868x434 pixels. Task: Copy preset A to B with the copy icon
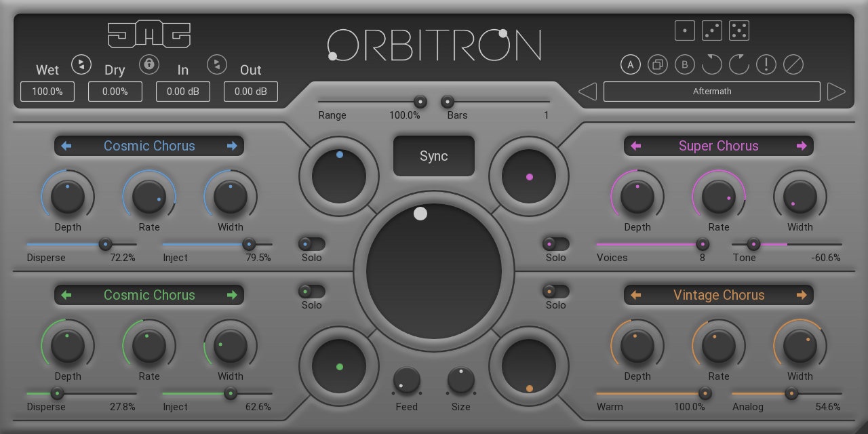(657, 65)
